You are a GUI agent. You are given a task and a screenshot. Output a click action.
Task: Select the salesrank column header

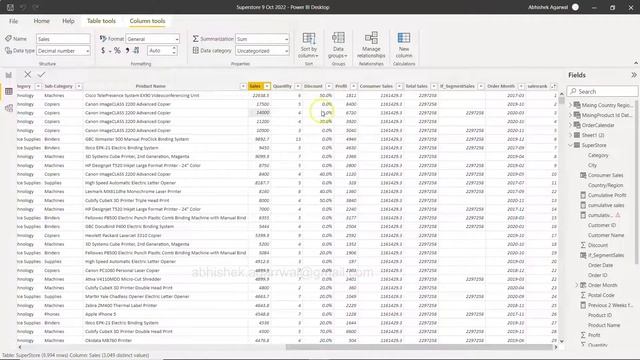pos(537,86)
